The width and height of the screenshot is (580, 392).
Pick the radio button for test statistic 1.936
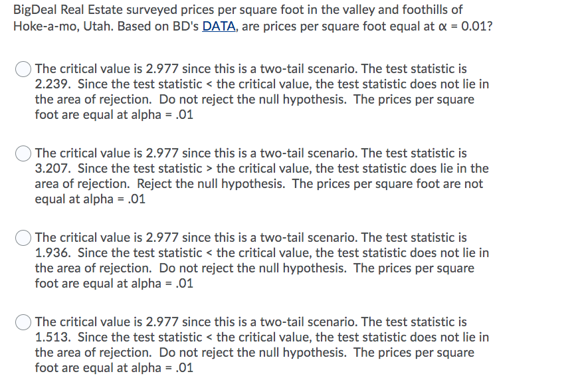point(23,238)
